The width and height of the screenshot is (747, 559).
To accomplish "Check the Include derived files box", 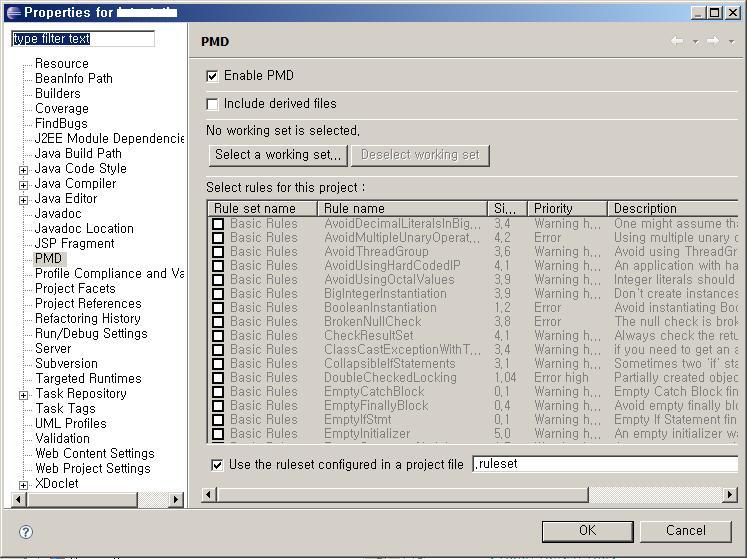I will [212, 104].
